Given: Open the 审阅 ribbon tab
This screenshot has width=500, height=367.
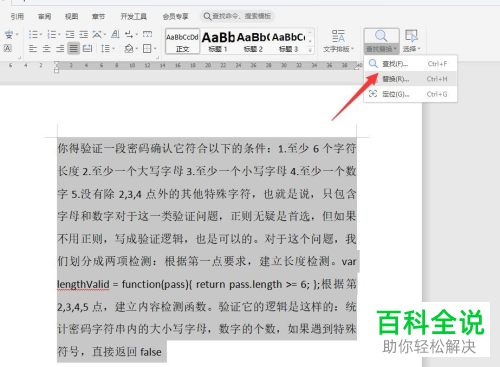Looking at the screenshot, I should click(x=44, y=16).
